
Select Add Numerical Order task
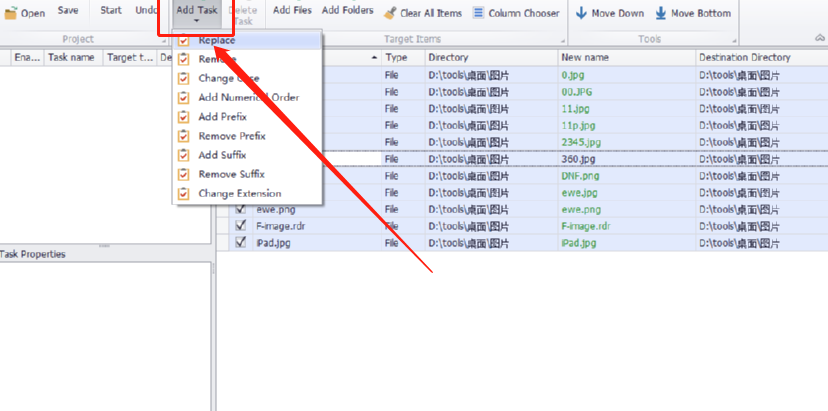tap(247, 98)
